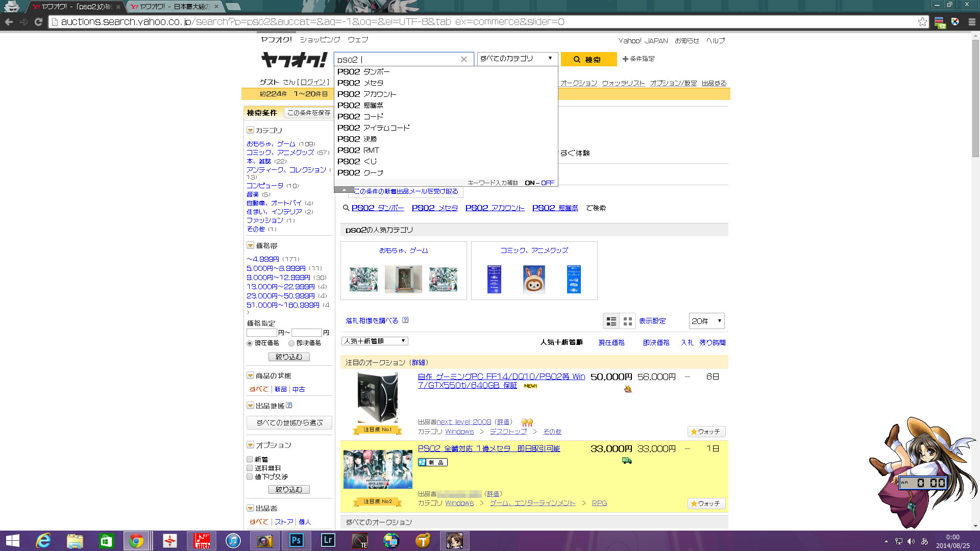Click the camera app taskbar icon
This screenshot has height=551, width=980.
(x=264, y=541)
